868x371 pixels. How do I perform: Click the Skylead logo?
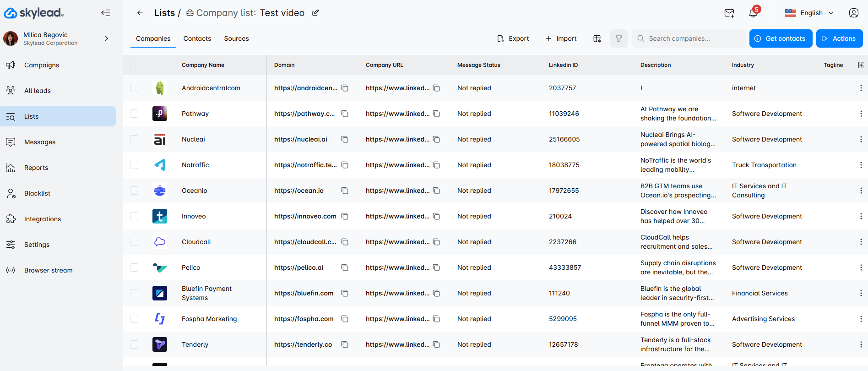tap(34, 13)
